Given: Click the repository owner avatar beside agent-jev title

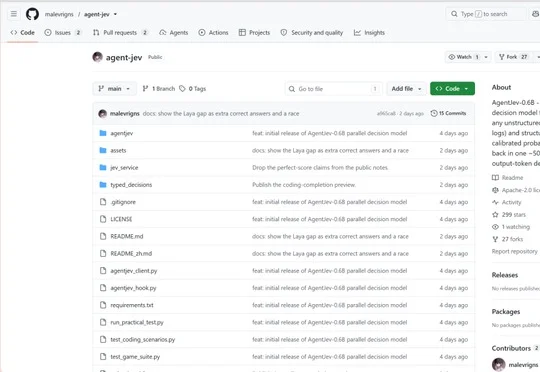Looking at the screenshot, I should pyautogui.click(x=97, y=57).
